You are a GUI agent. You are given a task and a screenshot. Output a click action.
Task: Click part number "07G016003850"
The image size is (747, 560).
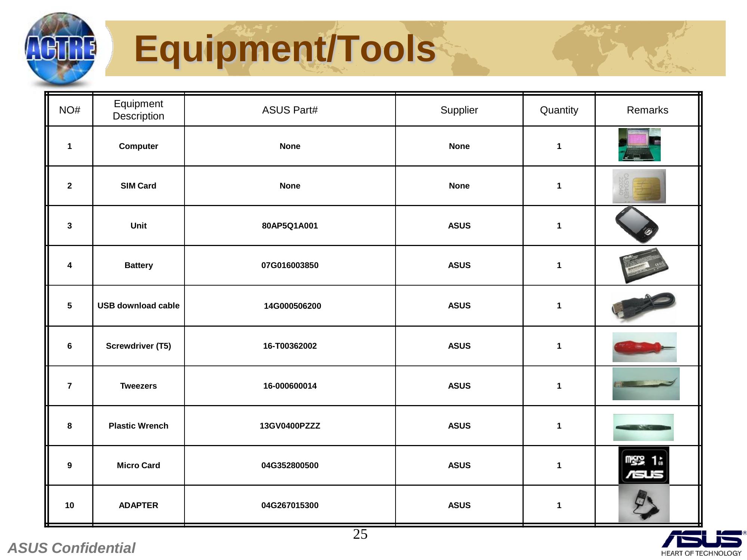290,265
